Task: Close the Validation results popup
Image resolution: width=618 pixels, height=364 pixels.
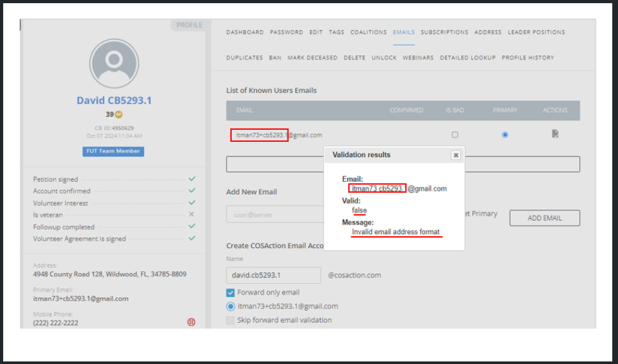Action: tap(456, 155)
